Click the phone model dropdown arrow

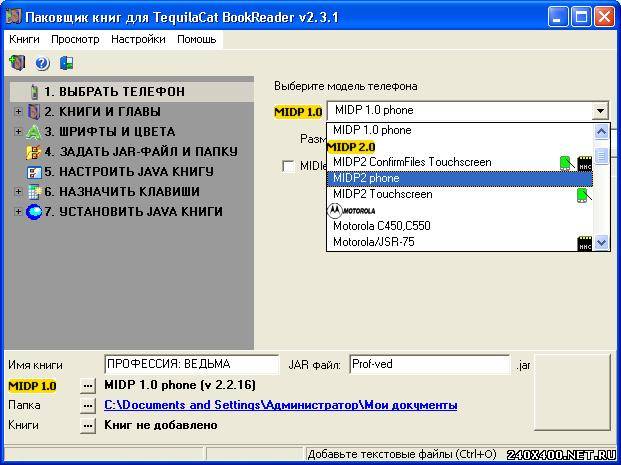600,111
